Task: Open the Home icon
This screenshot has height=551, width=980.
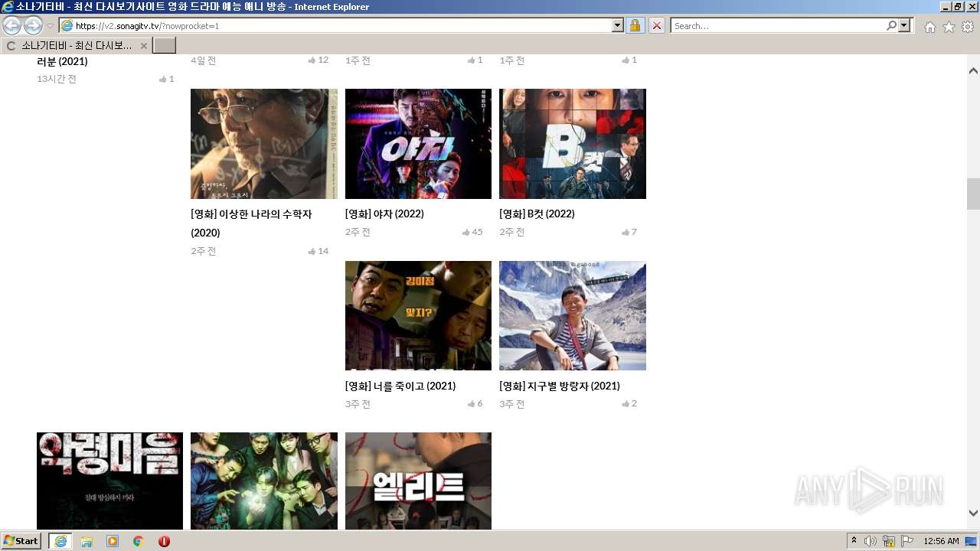Action: (x=929, y=27)
